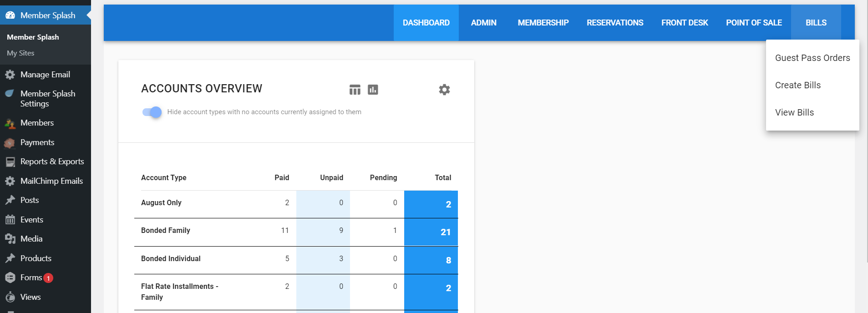Click the Accounts Overview heading
This screenshot has width=868, height=313.
[x=202, y=89]
